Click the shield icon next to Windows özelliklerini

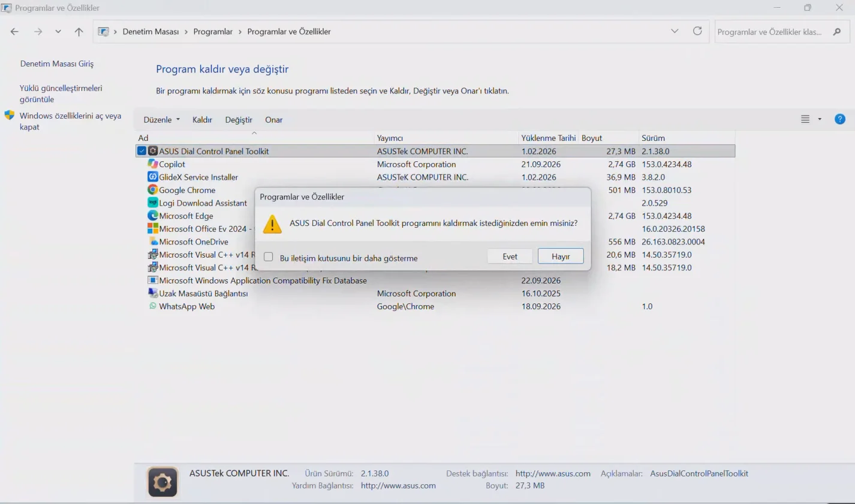click(10, 115)
